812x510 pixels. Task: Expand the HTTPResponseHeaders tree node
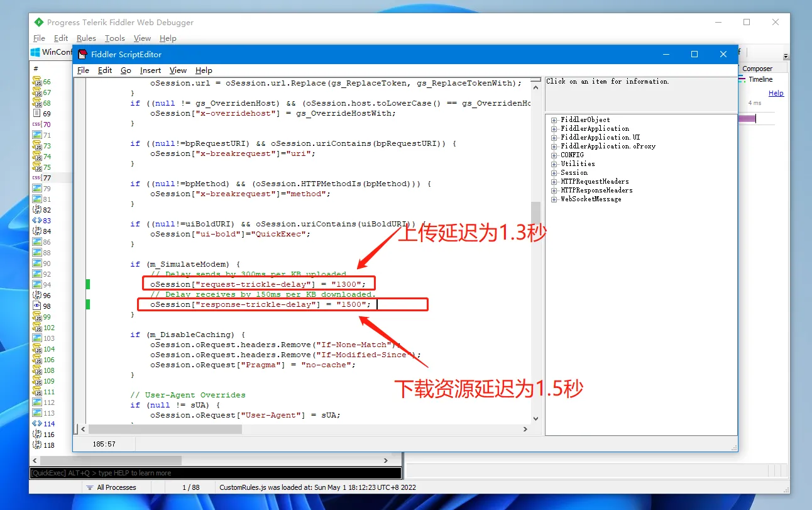[554, 190]
